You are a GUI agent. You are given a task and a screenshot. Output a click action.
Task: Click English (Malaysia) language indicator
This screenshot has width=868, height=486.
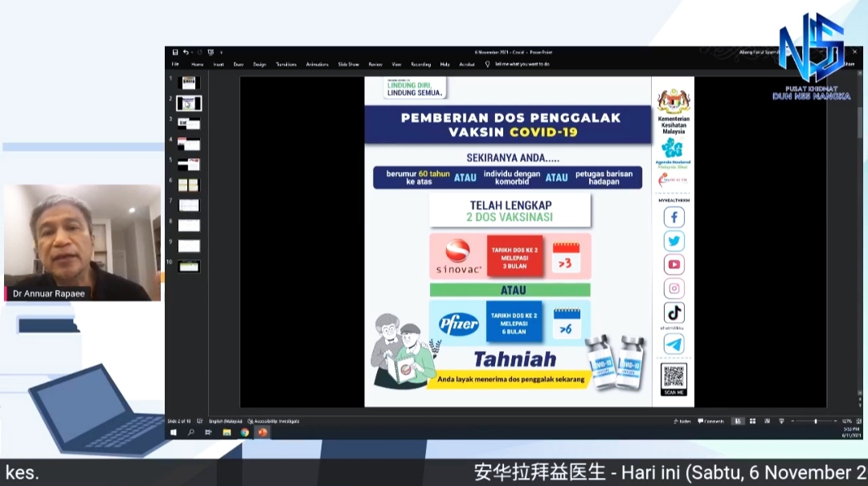tap(225, 421)
